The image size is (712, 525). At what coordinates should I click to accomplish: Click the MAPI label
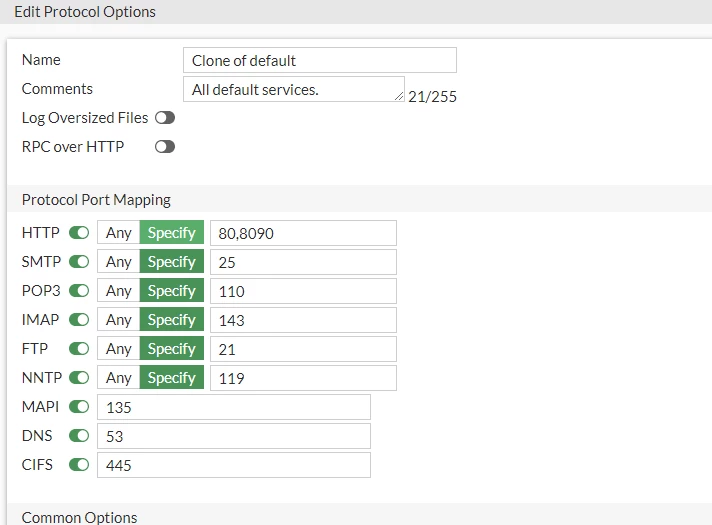[40, 407]
